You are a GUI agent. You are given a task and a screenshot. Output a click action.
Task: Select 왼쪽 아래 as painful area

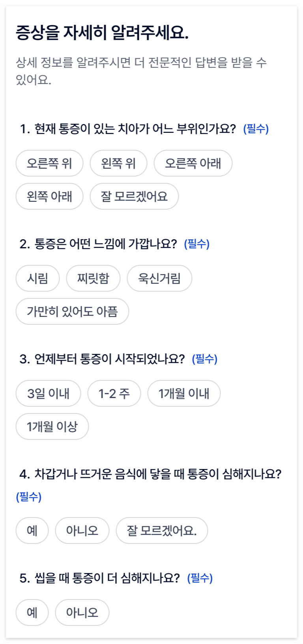pos(49,196)
